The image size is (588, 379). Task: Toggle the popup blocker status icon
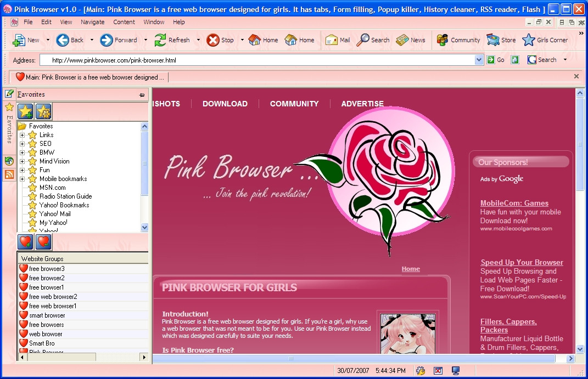438,371
